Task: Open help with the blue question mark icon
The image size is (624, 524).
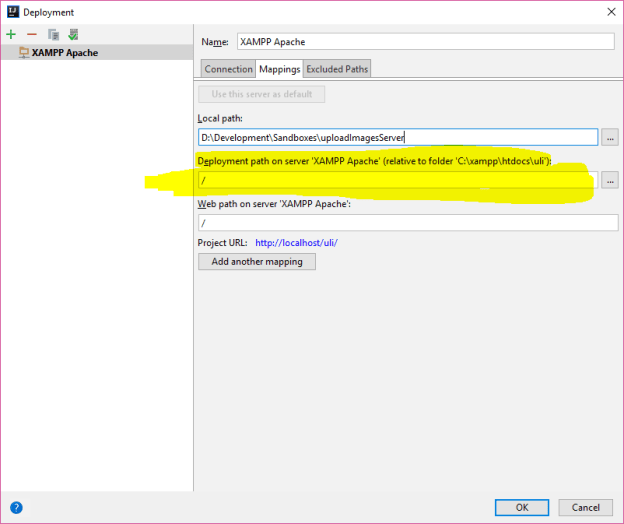Action: tap(16, 507)
